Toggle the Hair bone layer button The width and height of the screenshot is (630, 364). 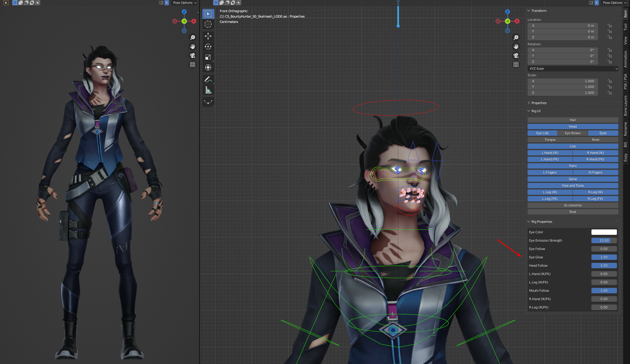(x=572, y=120)
